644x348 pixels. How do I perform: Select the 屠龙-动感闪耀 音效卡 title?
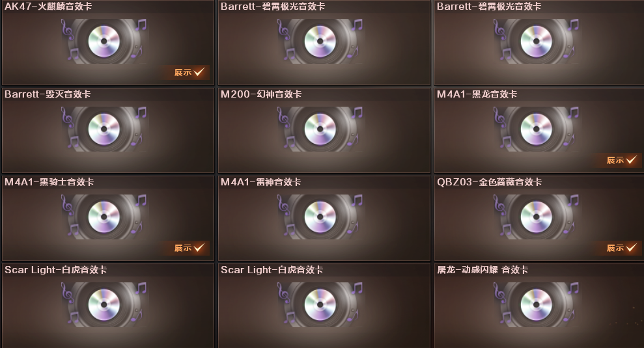click(483, 270)
